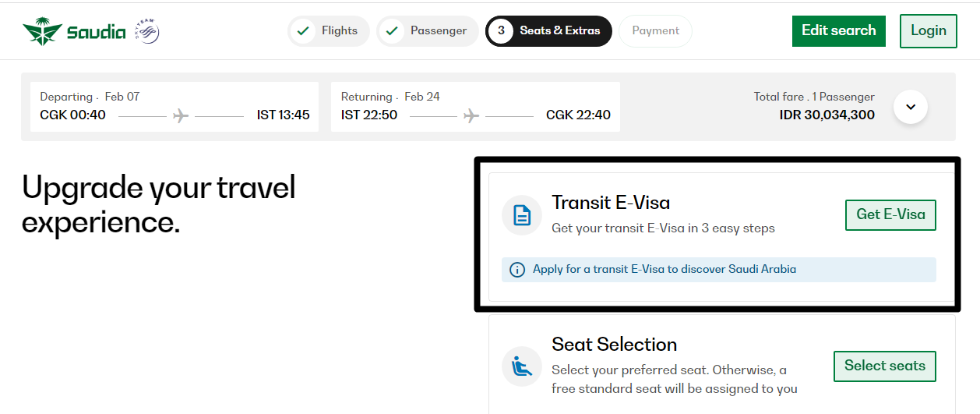Expand the total fare details chevron
This screenshot has height=414, width=980.
[x=911, y=107]
